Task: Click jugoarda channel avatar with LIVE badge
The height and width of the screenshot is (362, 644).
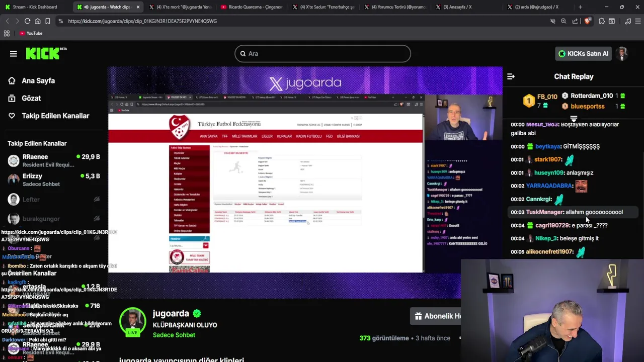Action: [x=133, y=322]
